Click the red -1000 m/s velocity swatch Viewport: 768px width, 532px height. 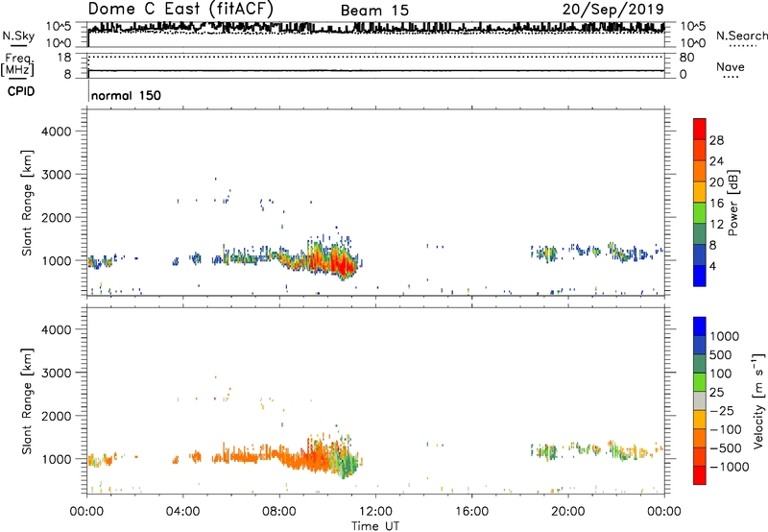click(x=700, y=475)
